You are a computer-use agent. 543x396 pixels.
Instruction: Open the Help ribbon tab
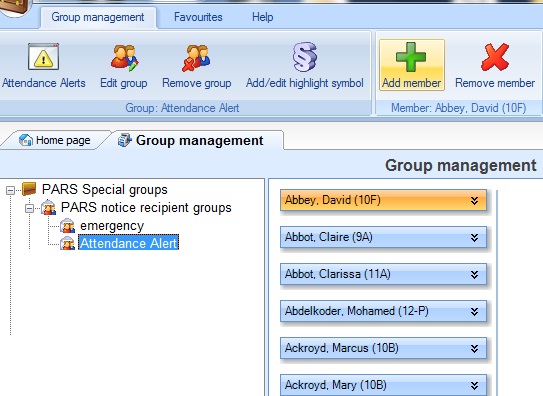coord(262,17)
